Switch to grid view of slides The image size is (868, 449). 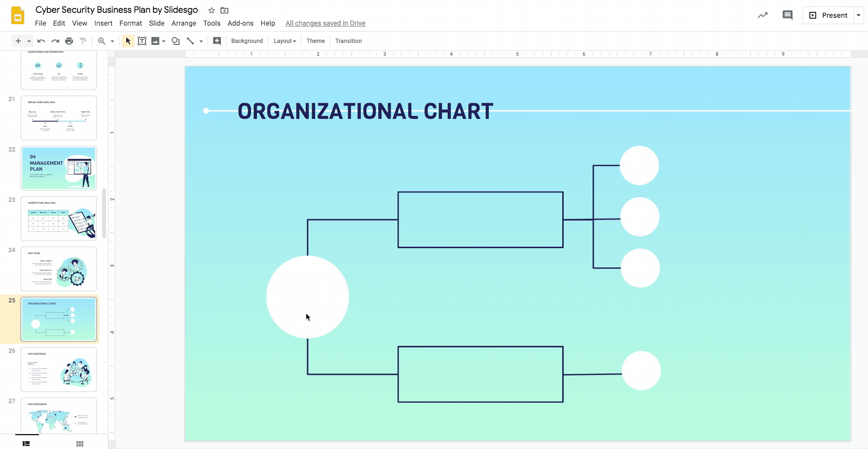pyautogui.click(x=79, y=443)
